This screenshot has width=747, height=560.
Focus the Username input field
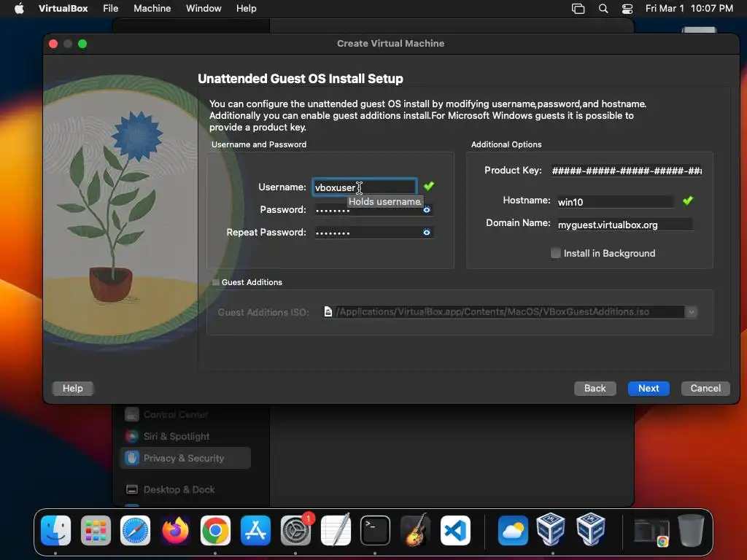point(365,187)
